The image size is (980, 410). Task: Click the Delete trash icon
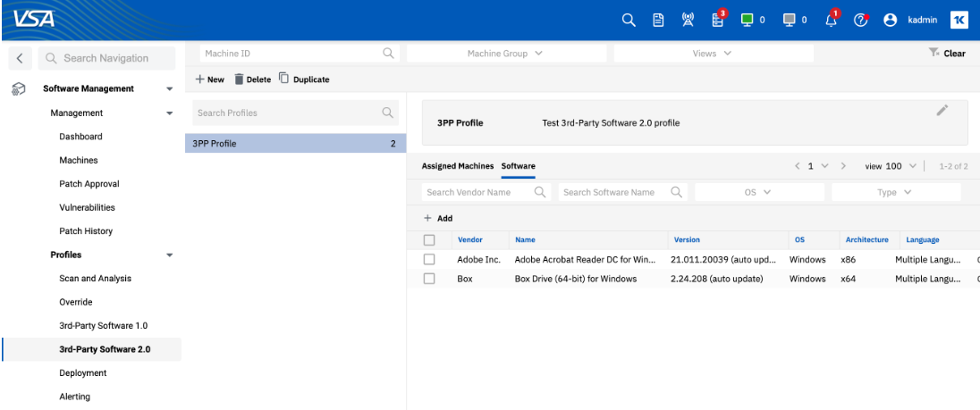pyautogui.click(x=239, y=79)
